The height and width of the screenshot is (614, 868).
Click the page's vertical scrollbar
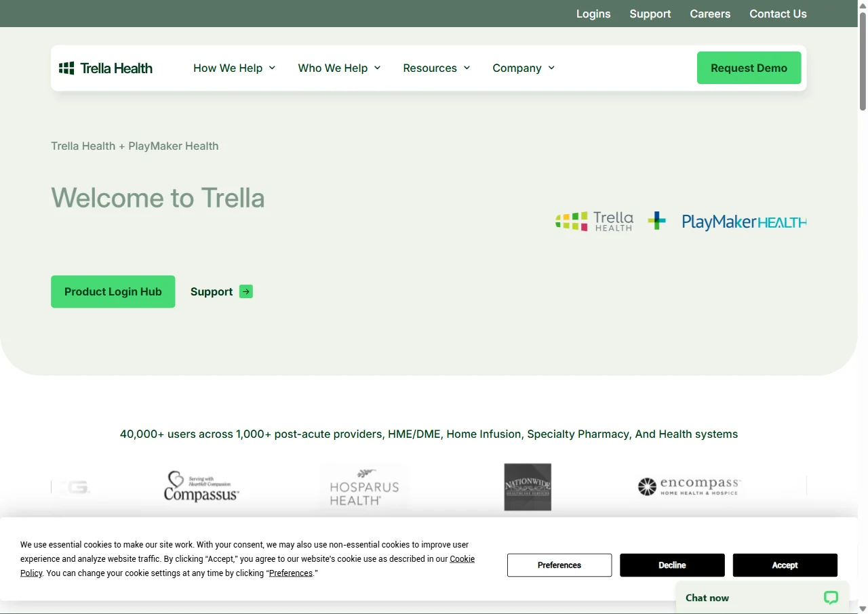[x=863, y=307]
